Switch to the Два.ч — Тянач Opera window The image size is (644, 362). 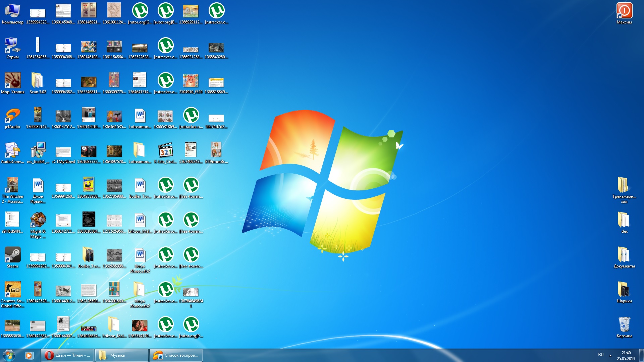point(68,355)
